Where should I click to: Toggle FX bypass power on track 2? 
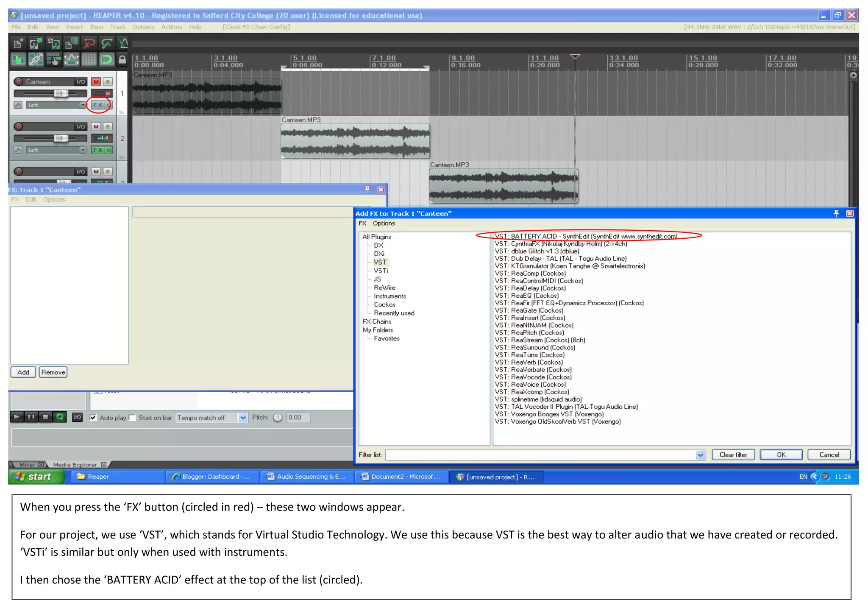[x=109, y=150]
